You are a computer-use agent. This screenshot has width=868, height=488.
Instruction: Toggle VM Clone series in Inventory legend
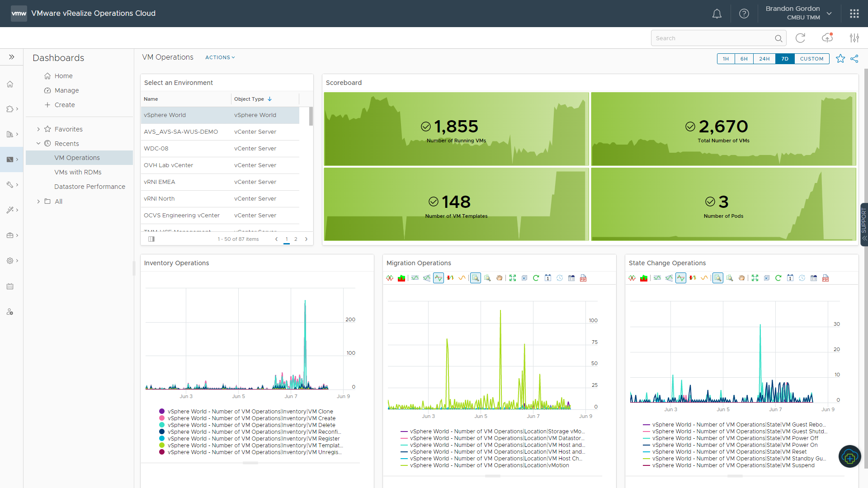tap(250, 412)
